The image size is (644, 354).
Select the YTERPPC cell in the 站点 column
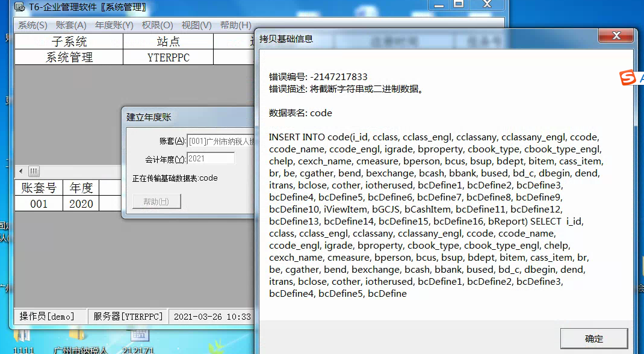coord(169,57)
